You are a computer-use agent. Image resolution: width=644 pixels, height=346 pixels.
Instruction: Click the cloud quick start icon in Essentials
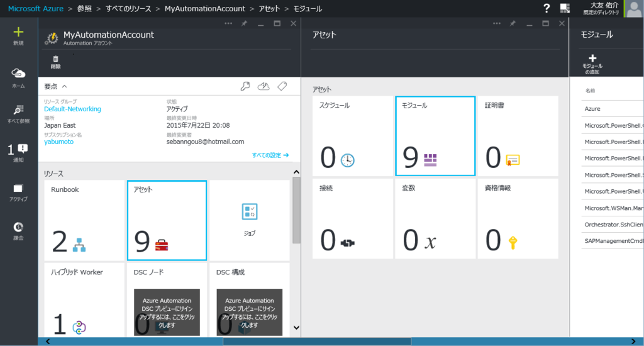pos(264,86)
